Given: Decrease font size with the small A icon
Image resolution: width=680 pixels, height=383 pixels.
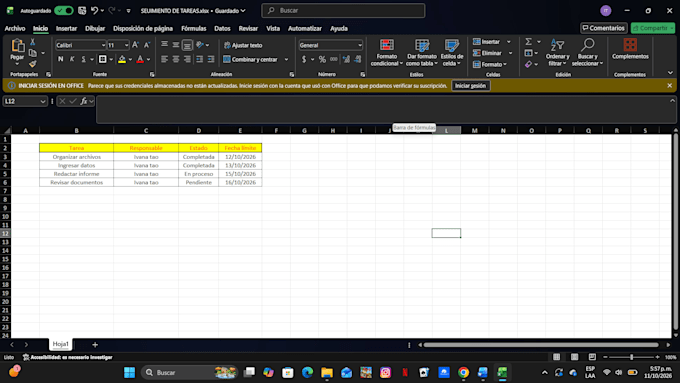Looking at the screenshot, I should tap(147, 45).
